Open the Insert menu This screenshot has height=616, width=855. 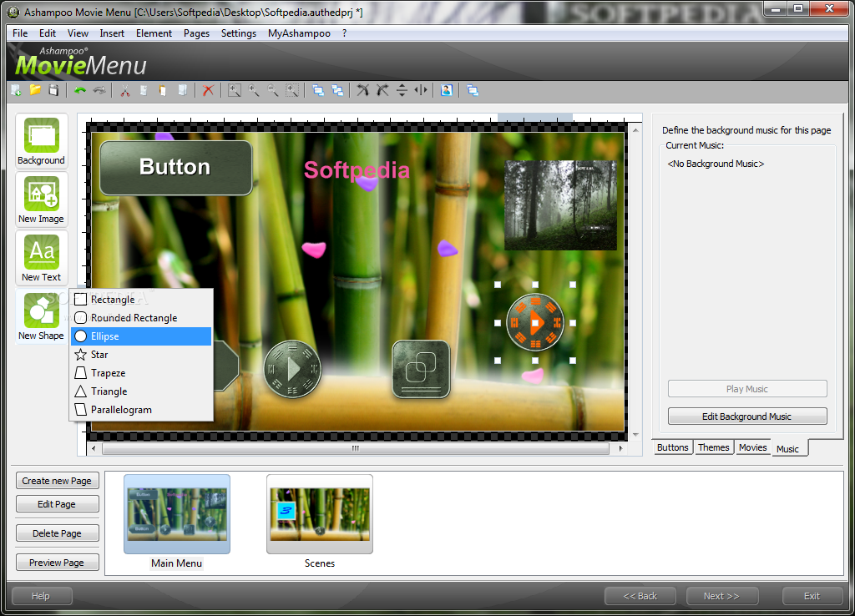coord(112,33)
